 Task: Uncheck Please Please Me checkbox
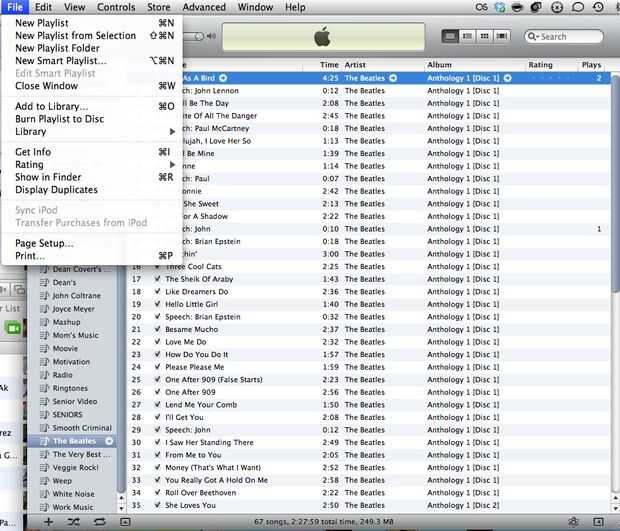click(157, 367)
